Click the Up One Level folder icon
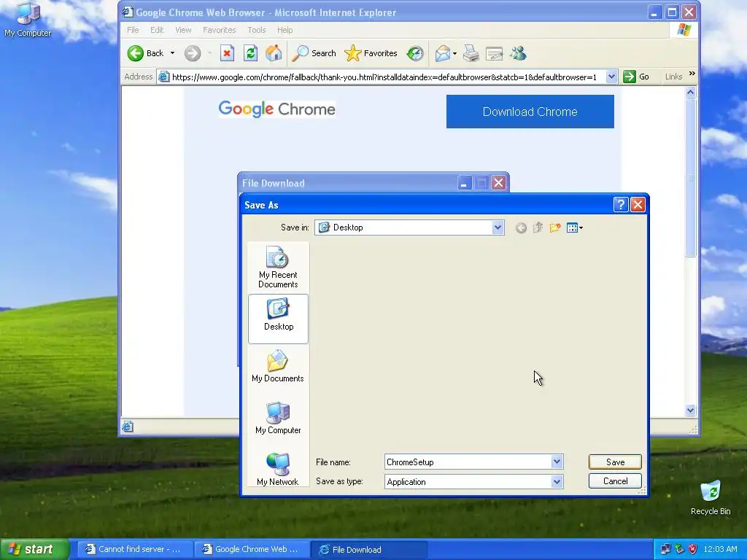747x560 pixels. point(538,227)
